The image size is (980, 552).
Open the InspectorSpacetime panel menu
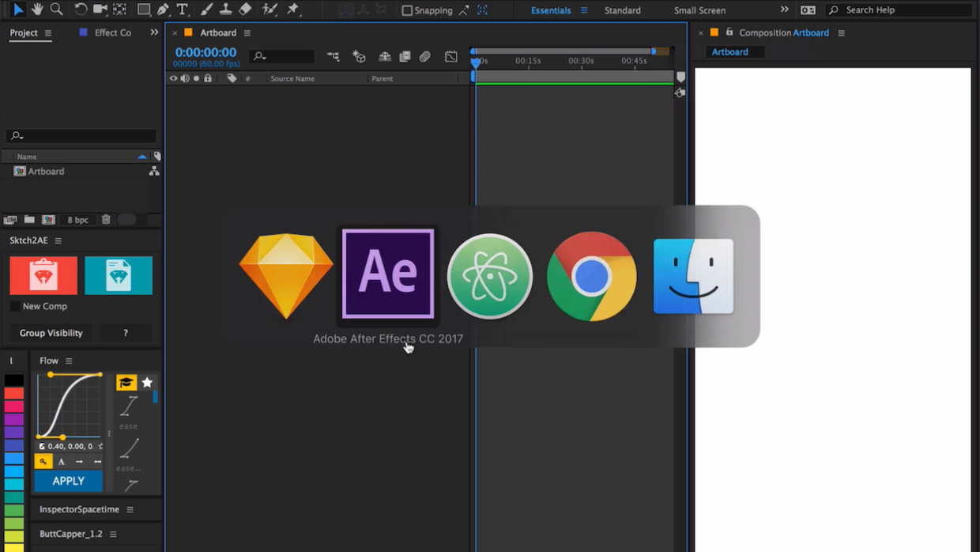pos(130,510)
